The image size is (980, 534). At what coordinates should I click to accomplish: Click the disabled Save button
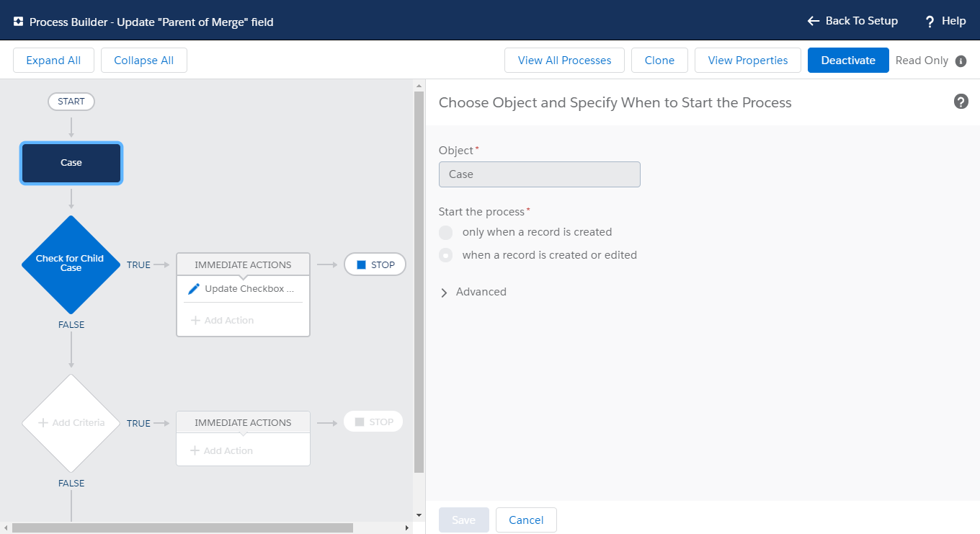464,520
